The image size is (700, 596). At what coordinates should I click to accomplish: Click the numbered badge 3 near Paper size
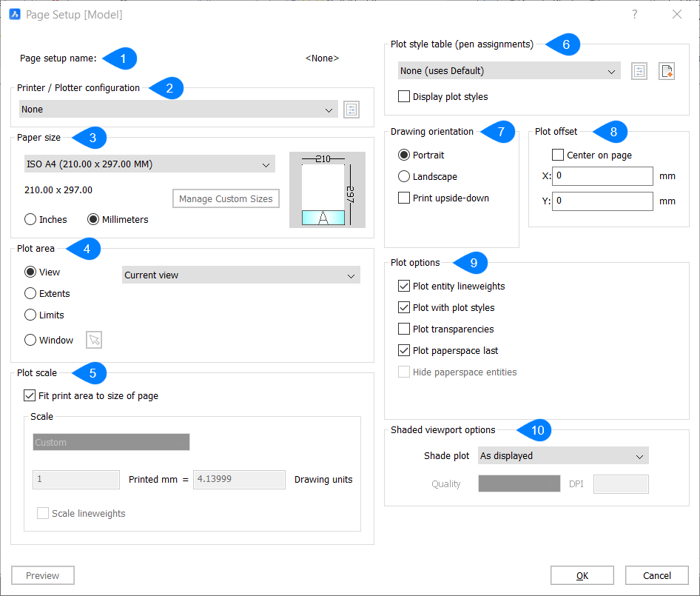[92, 138]
